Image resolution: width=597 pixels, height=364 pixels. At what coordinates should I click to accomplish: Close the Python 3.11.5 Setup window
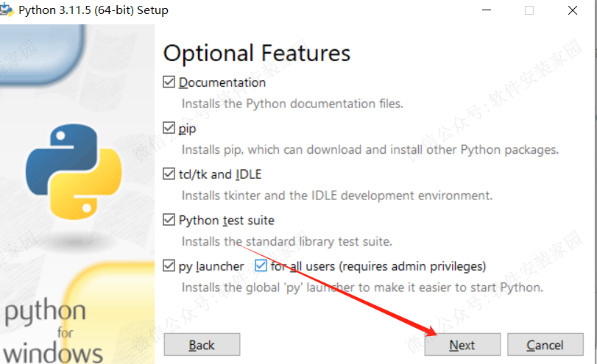pyautogui.click(x=573, y=10)
